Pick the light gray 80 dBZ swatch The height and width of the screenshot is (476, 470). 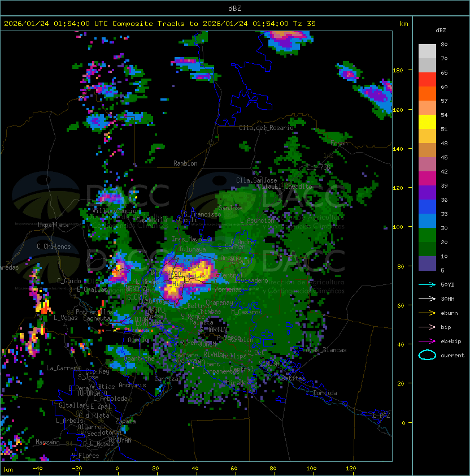pyautogui.click(x=427, y=51)
